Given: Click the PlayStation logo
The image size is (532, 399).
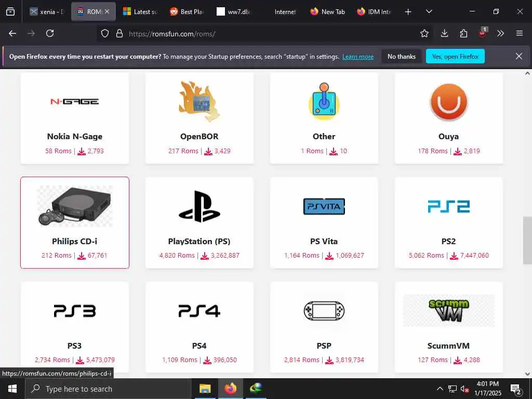Looking at the screenshot, I should tap(199, 206).
